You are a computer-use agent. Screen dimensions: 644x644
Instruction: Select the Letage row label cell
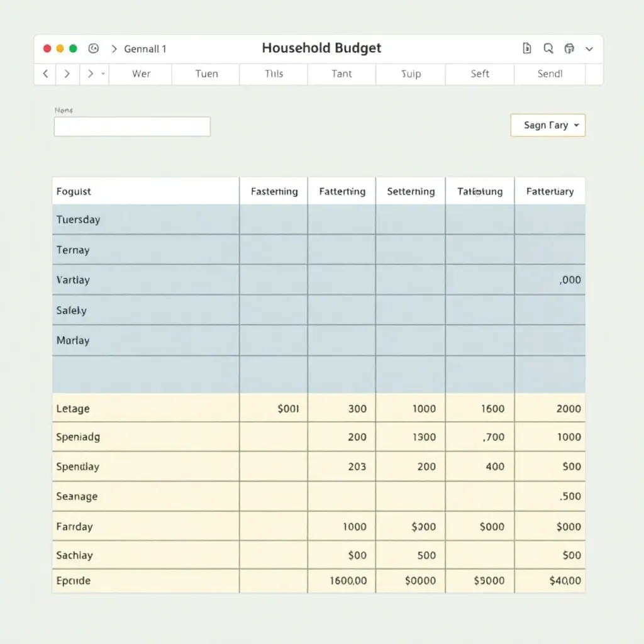(x=145, y=409)
